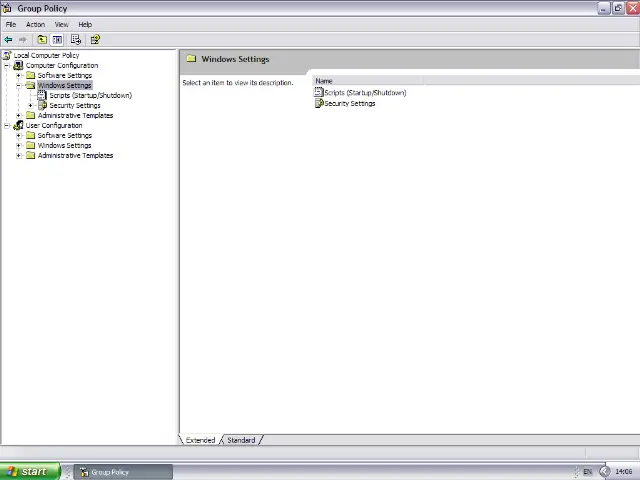
Task: Click folder icon of User Configuration's Windows Settings
Action: pos(31,145)
